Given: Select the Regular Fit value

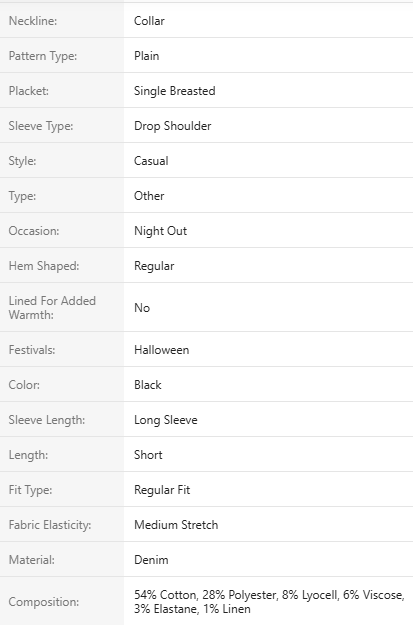Looking at the screenshot, I should 162,490.
